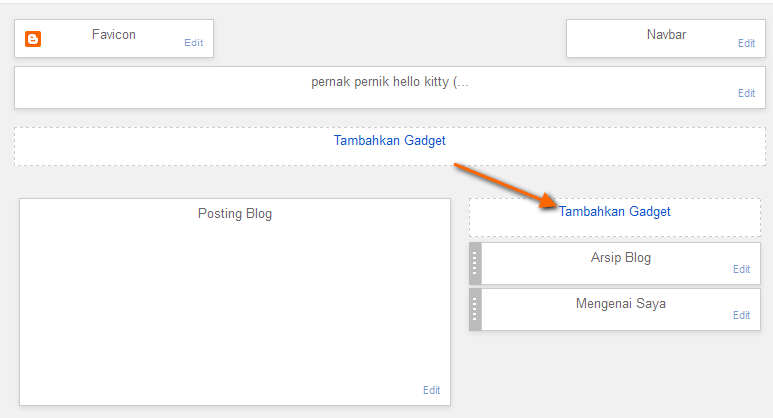Select the Favicon widget title

pos(113,35)
